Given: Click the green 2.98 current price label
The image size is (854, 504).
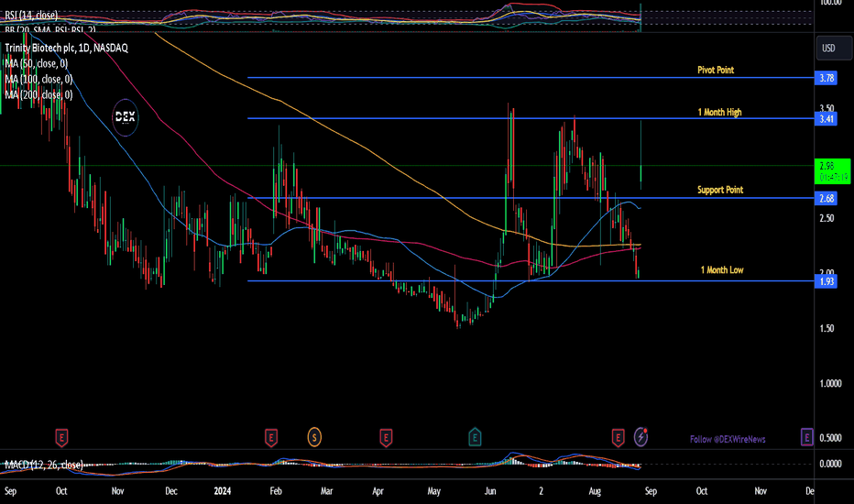Looking at the screenshot, I should click(x=833, y=171).
